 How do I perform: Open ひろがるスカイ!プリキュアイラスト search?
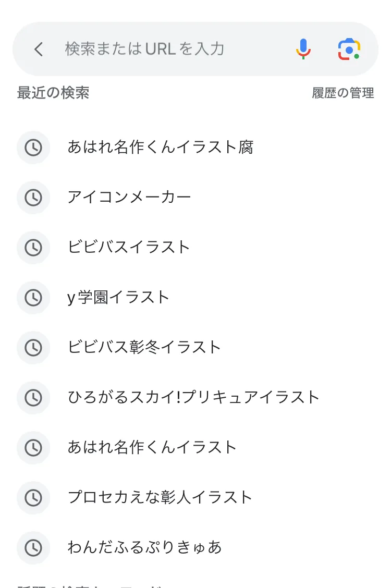(x=195, y=398)
